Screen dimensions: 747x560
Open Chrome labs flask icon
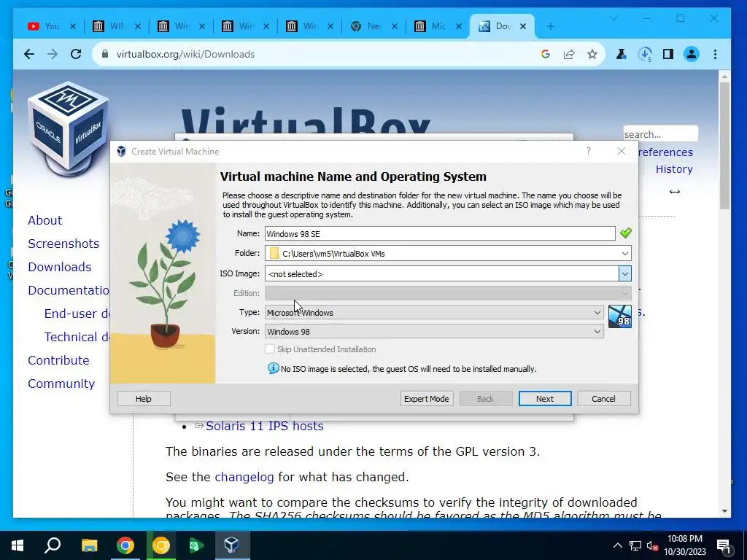(621, 54)
